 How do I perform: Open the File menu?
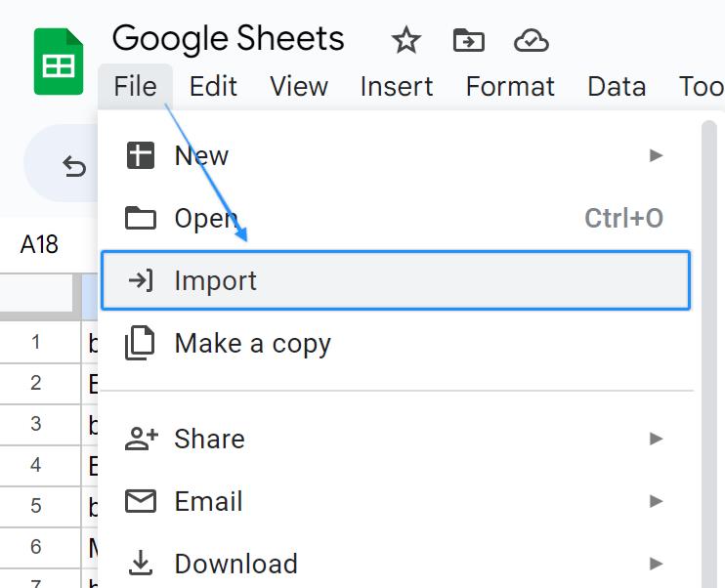(136, 87)
